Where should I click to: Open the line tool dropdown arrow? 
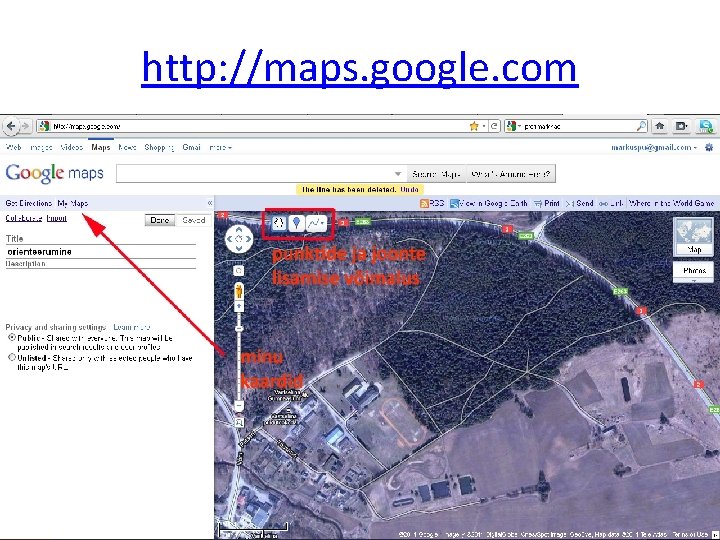click(323, 224)
